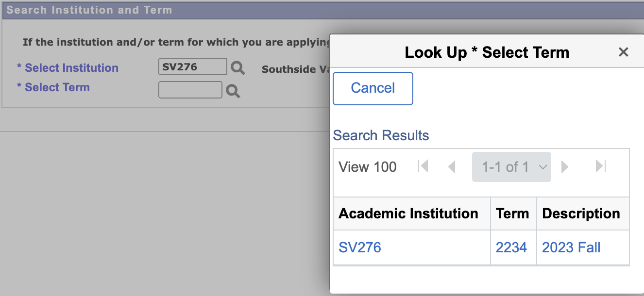Open the Select Term lookup magnifier

click(233, 90)
